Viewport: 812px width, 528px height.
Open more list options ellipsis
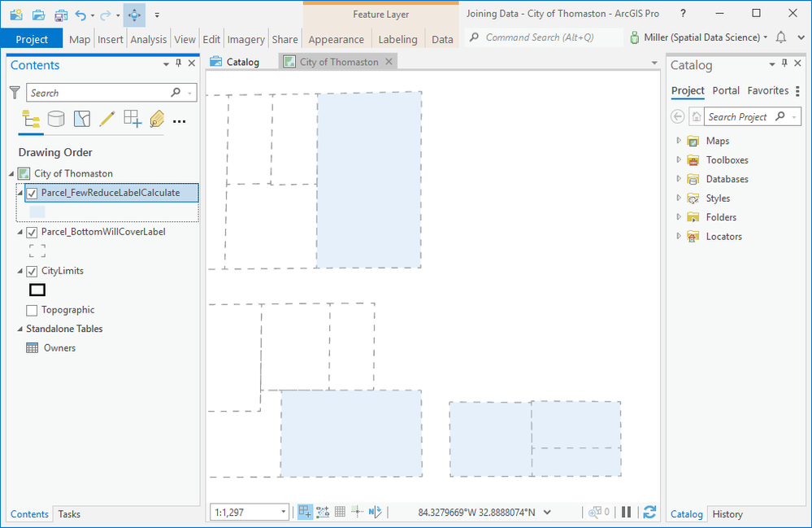(179, 121)
